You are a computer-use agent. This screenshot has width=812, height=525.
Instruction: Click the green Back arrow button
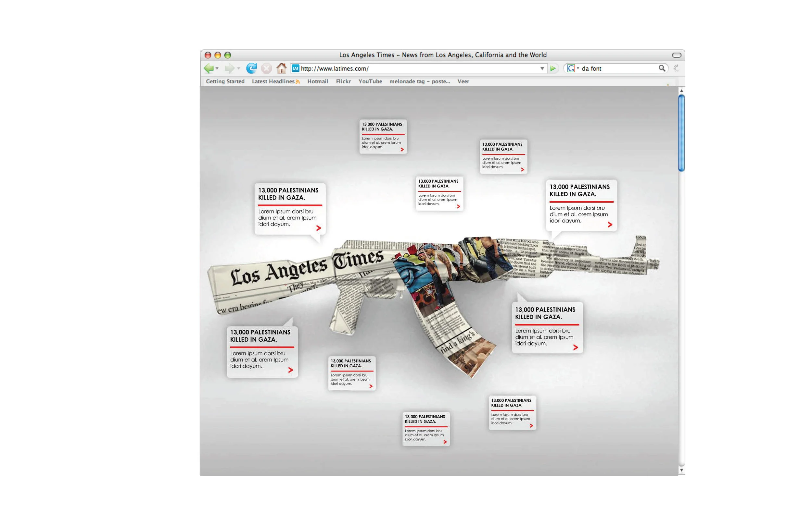point(208,68)
